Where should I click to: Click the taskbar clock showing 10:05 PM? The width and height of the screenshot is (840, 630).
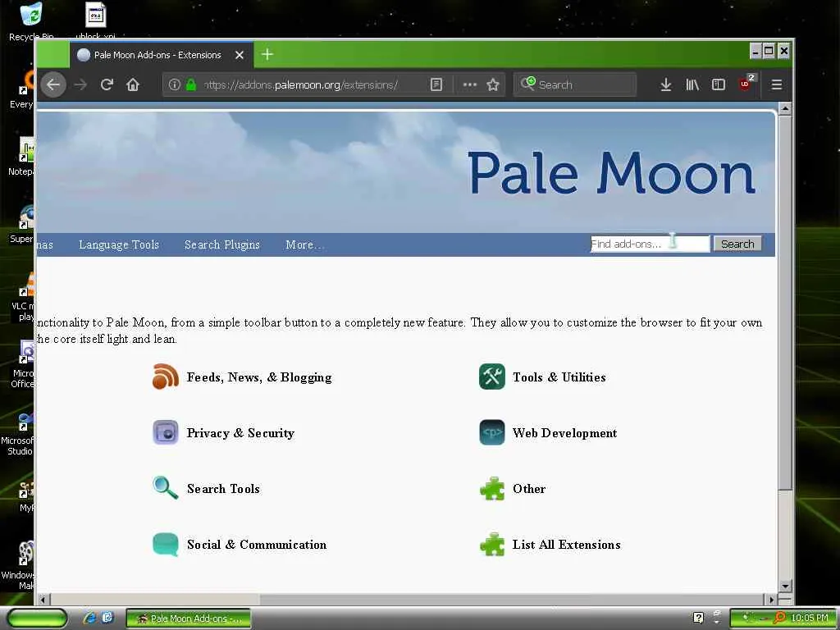810,618
